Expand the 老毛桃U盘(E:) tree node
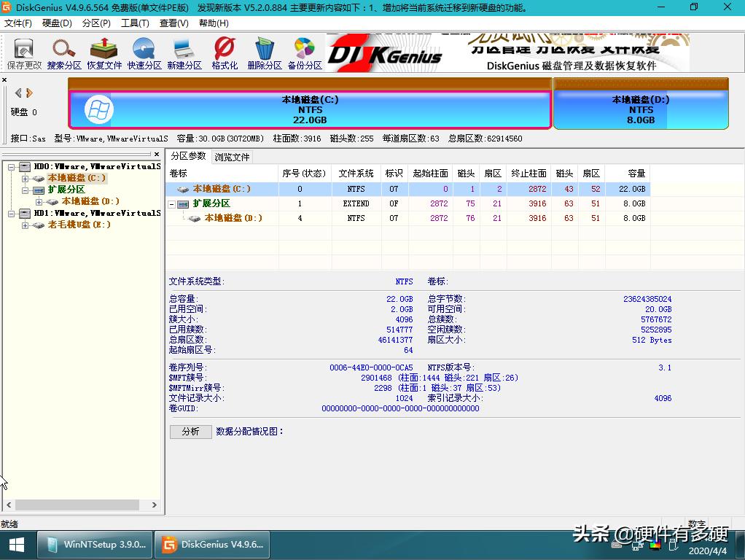The image size is (745, 560). pos(24,225)
